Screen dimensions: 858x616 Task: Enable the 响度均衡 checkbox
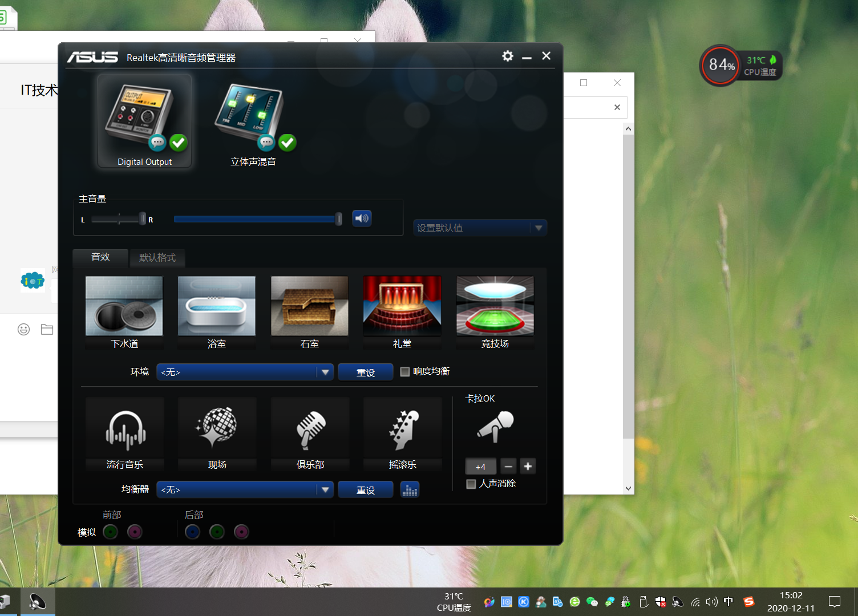click(x=405, y=372)
